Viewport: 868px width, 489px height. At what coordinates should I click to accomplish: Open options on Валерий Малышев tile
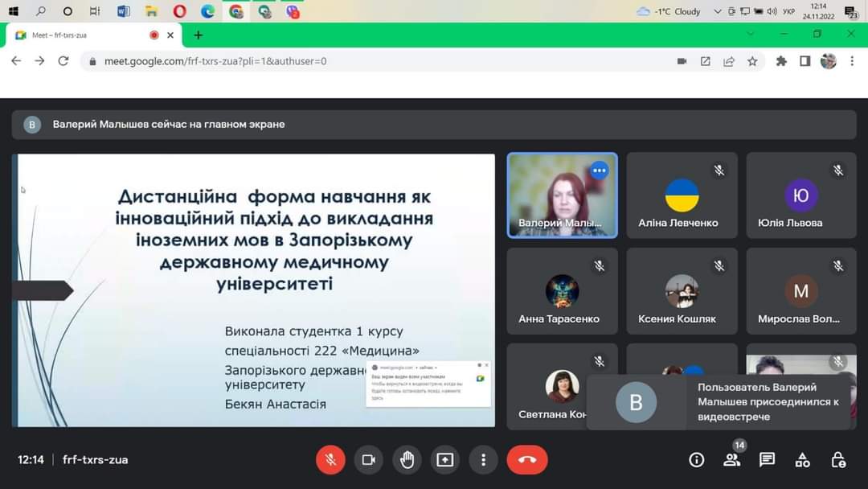pyautogui.click(x=599, y=171)
